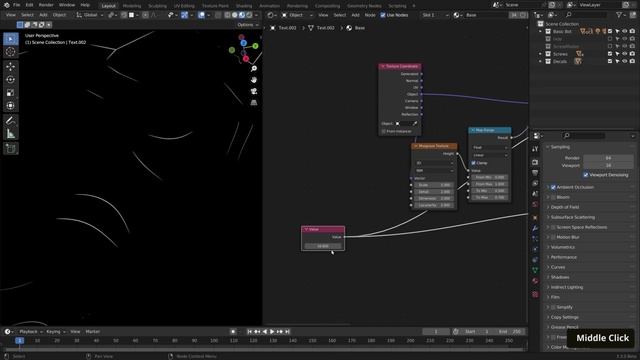Viewport: 640px width, 360px height.
Task: Hide the Decals collection with eye icon
Action: (624, 61)
